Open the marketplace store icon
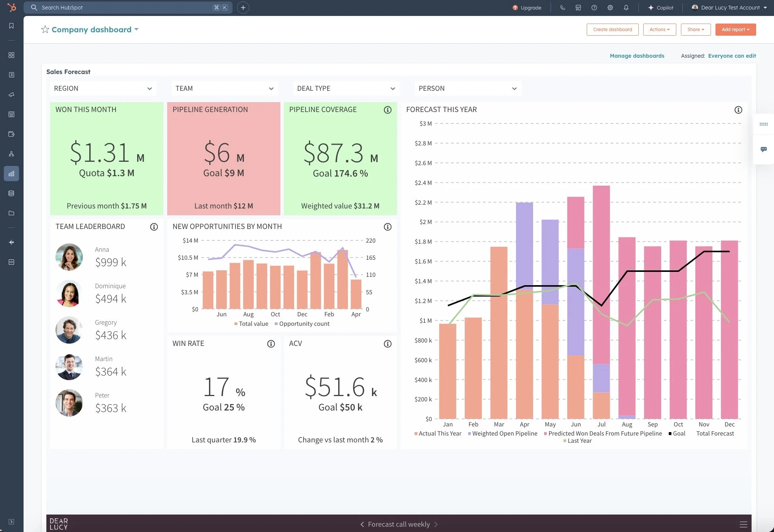Viewport: 774px width, 532px height. [x=578, y=8]
